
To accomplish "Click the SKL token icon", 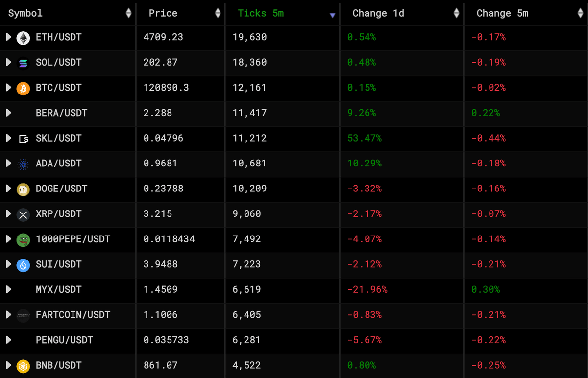I will (23, 139).
